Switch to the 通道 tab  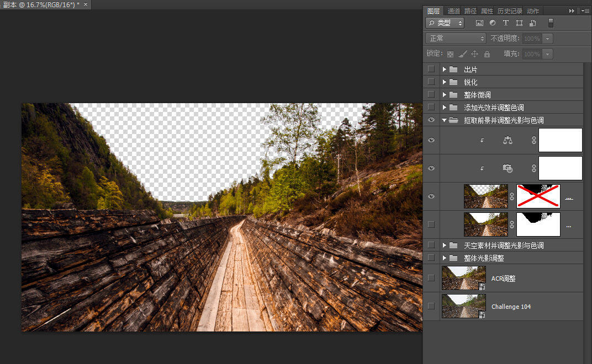[x=453, y=11]
